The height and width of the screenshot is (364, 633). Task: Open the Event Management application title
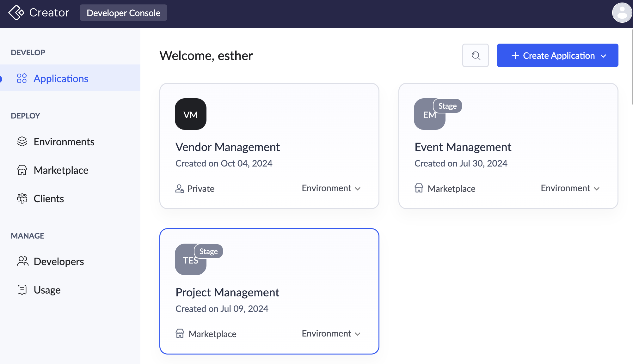463,147
